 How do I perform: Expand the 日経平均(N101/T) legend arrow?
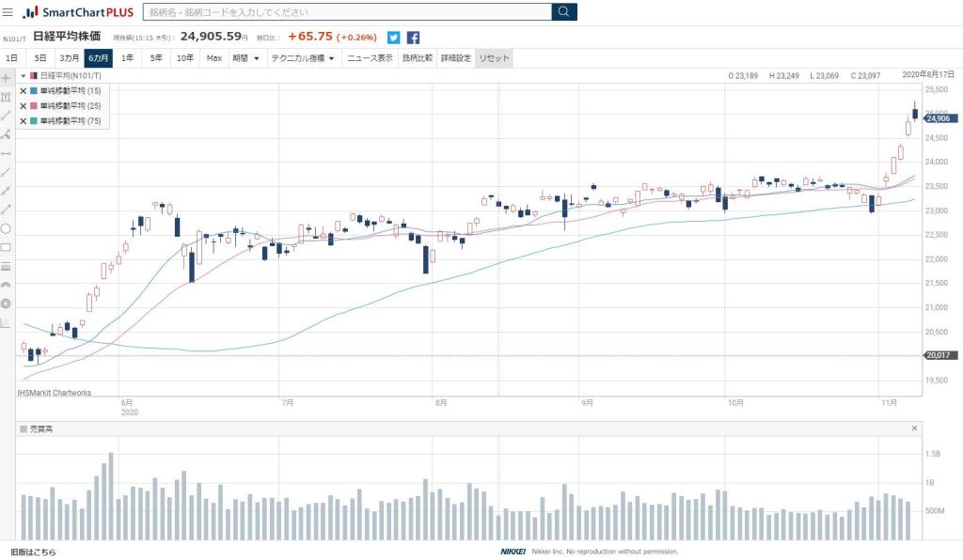[23, 75]
